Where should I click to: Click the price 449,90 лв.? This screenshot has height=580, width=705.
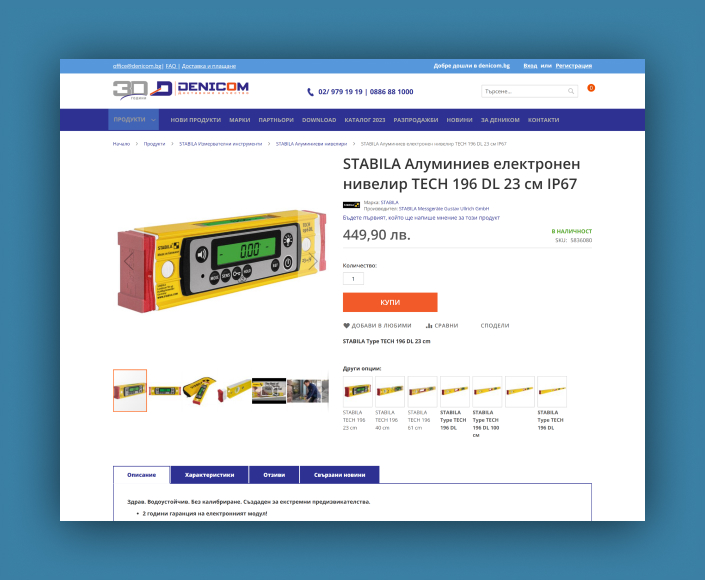click(376, 235)
